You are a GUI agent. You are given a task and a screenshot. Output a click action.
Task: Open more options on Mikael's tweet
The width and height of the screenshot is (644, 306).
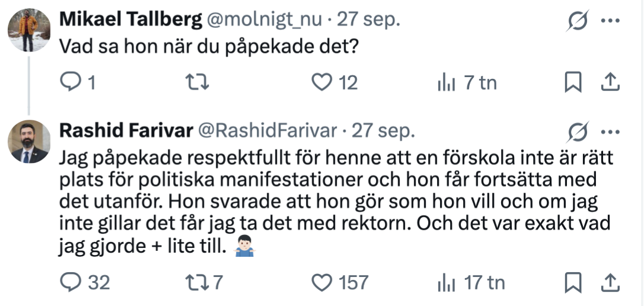pyautogui.click(x=610, y=21)
